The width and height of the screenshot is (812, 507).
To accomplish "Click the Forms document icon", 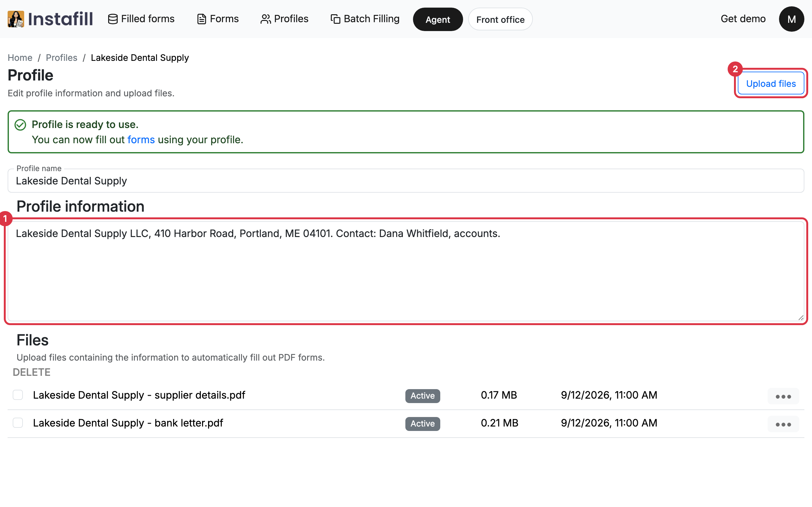I will (x=201, y=19).
